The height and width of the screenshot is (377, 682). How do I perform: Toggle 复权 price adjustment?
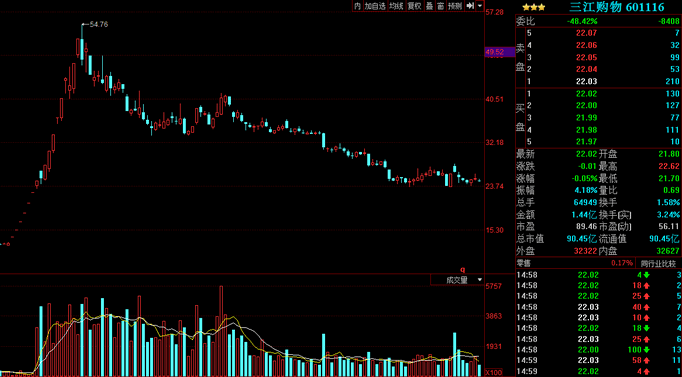pos(415,6)
